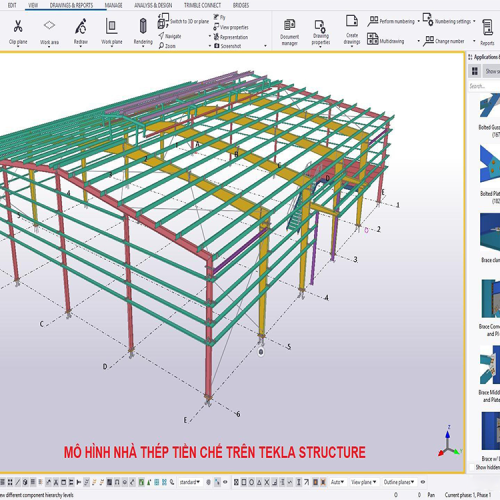Image resolution: width=500 pixels, height=500 pixels.
Task: Open the Work plane tool
Action: 111,26
